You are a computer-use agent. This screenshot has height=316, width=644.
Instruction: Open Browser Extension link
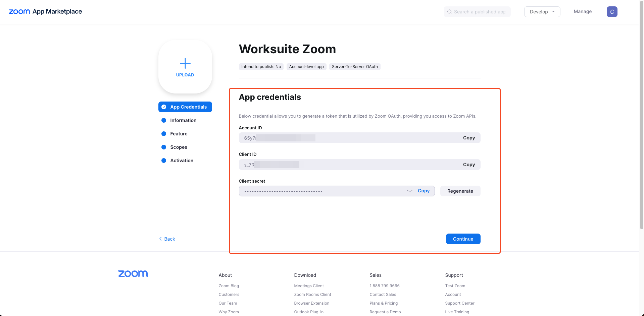pyautogui.click(x=312, y=303)
